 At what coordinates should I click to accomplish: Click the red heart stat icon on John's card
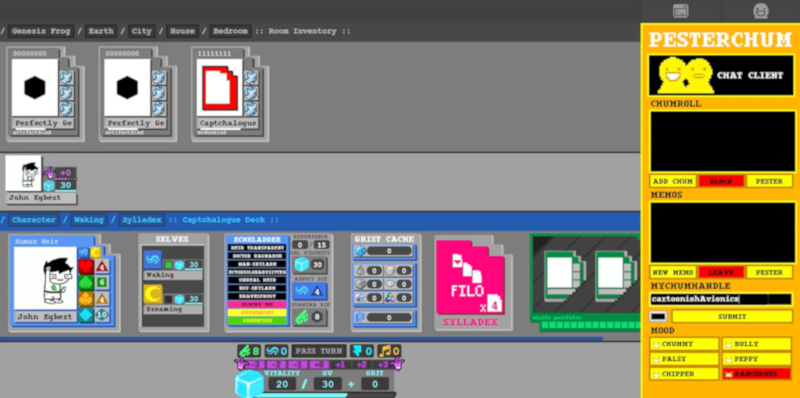point(86,266)
